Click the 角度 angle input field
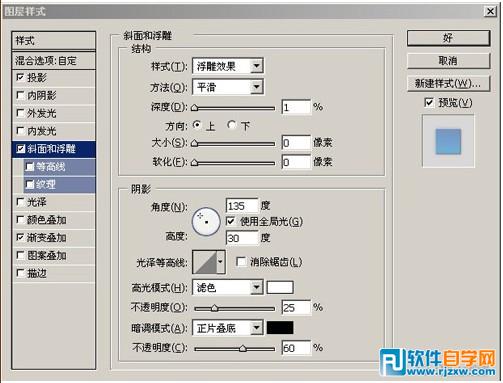This screenshot has width=503, height=383. [x=242, y=206]
